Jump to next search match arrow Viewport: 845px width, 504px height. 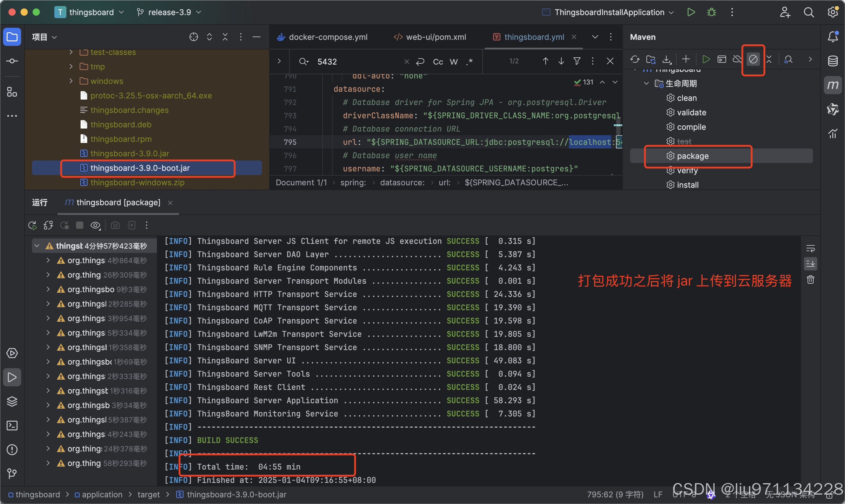tap(561, 61)
